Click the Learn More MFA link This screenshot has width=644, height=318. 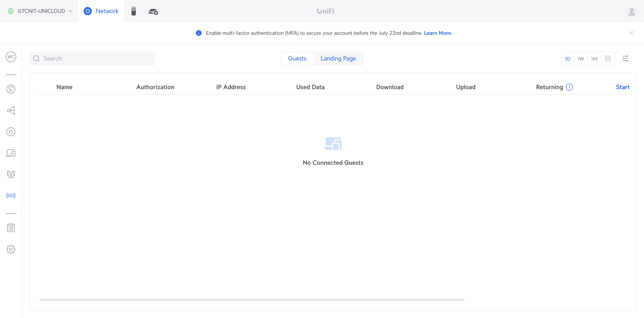(438, 33)
